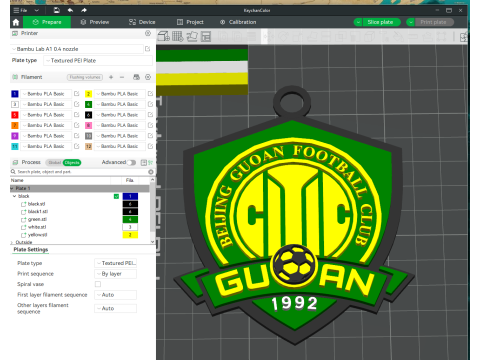This screenshot has height=360, width=480.
Task: Expand the Outside tree node
Action: (12, 243)
